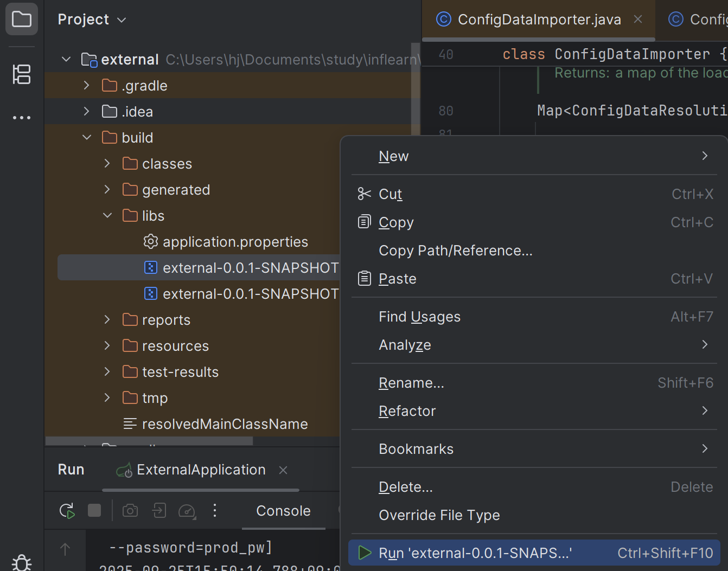Collapse the build folder

(87, 137)
